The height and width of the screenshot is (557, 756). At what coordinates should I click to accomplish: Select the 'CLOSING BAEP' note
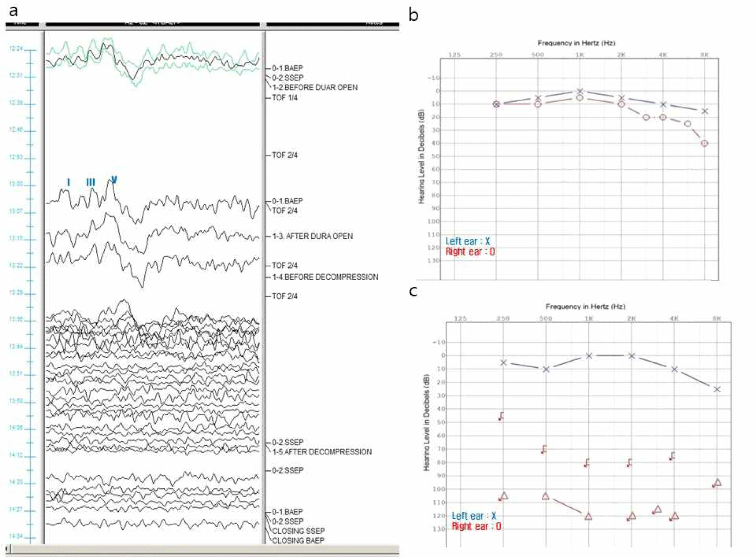point(298,541)
